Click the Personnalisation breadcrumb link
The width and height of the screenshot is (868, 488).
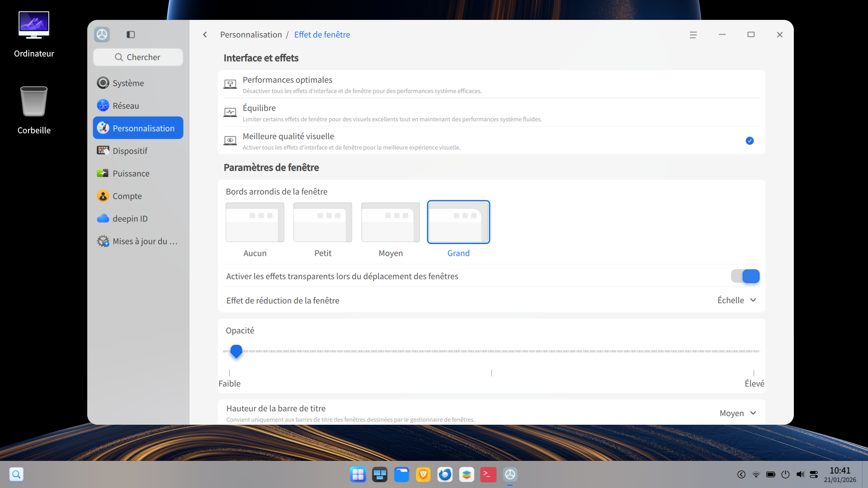point(251,35)
